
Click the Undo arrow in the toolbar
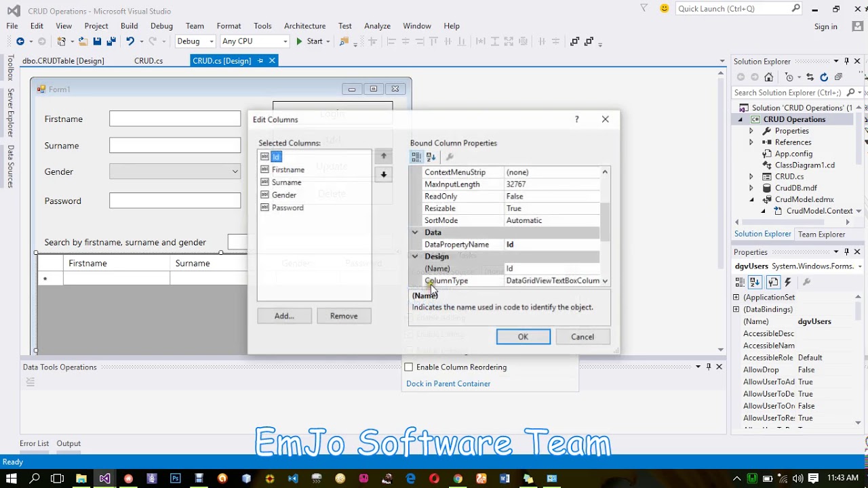coord(130,41)
